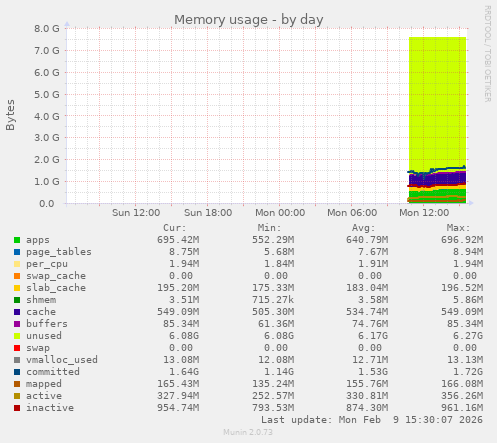
Task: Click the 'Mon 06:00' x-axis label
Action: coord(352,213)
